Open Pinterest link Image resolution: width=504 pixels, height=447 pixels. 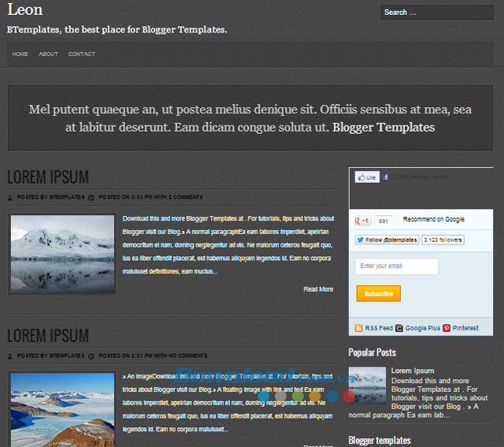coord(465,328)
